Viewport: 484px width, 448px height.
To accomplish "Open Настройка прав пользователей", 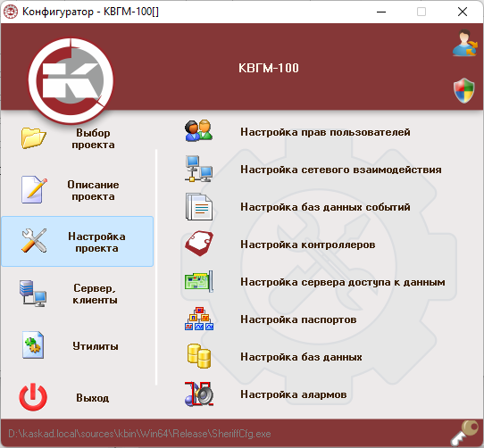I will 325,132.
